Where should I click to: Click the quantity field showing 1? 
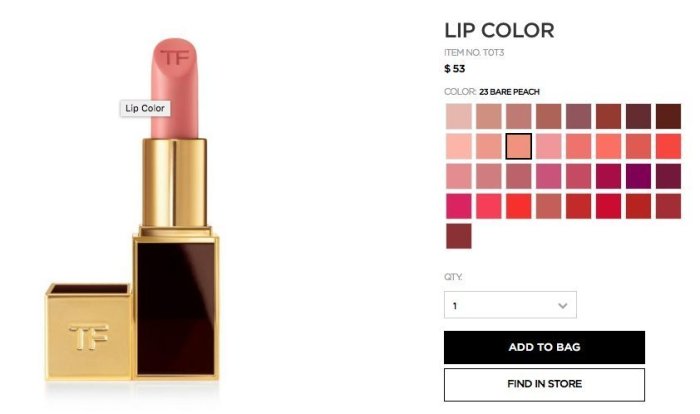point(510,305)
